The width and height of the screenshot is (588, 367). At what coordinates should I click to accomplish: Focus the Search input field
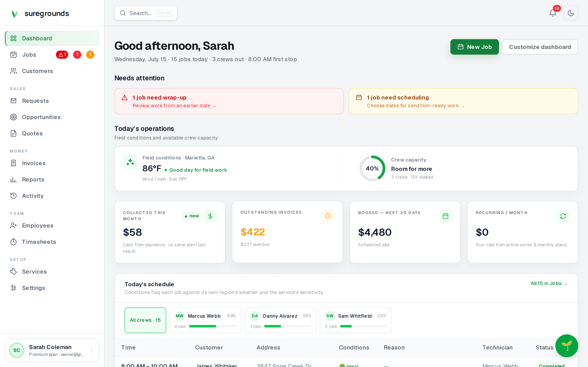click(x=146, y=13)
